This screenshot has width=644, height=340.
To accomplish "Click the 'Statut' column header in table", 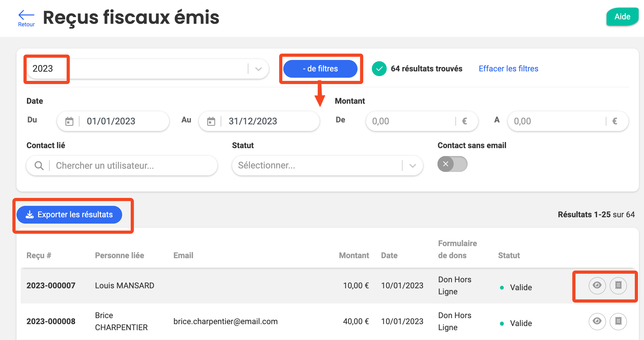I will click(509, 256).
